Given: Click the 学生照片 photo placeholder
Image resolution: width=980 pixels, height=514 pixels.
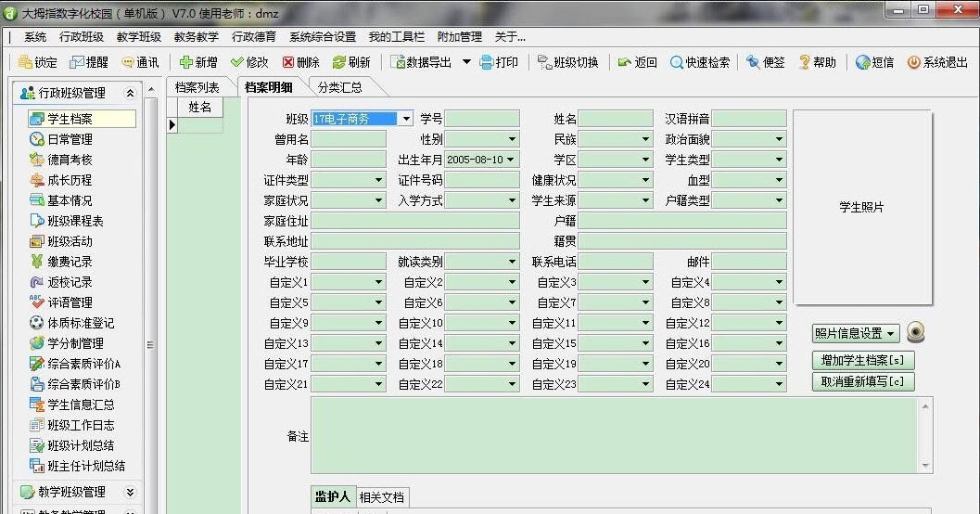Looking at the screenshot, I should (x=862, y=207).
